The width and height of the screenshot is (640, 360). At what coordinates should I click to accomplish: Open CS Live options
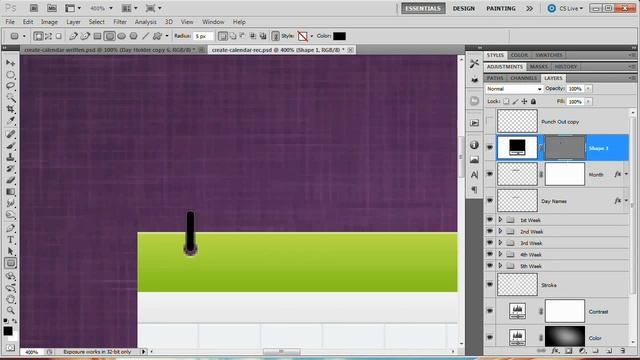tap(566, 8)
